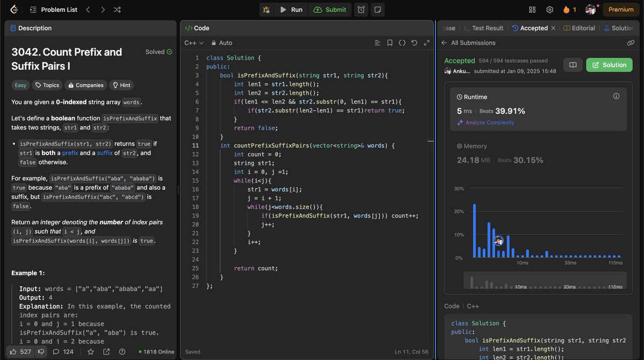
Task: Open the Problem List panel
Action: 53,10
